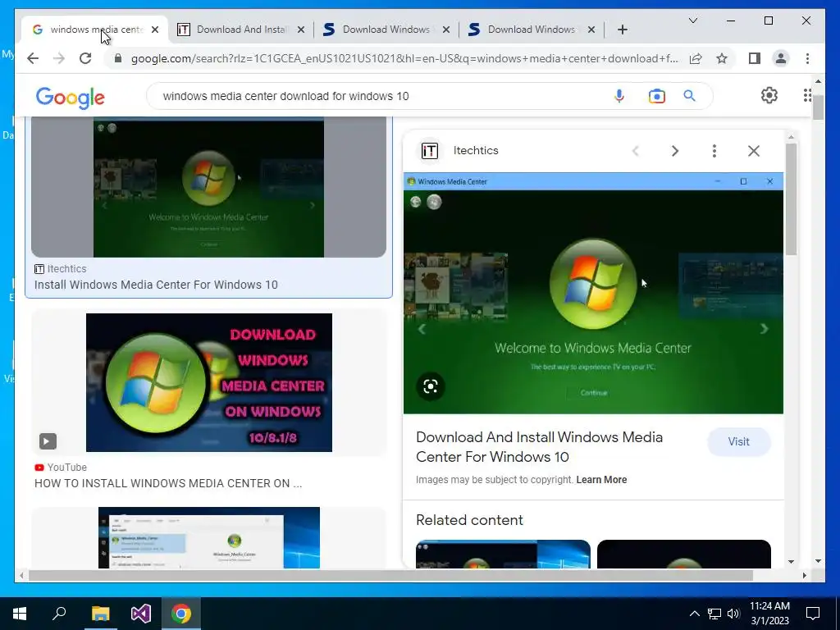The width and height of the screenshot is (840, 630).
Task: Switch to Download And Install tab
Action: [241, 30]
